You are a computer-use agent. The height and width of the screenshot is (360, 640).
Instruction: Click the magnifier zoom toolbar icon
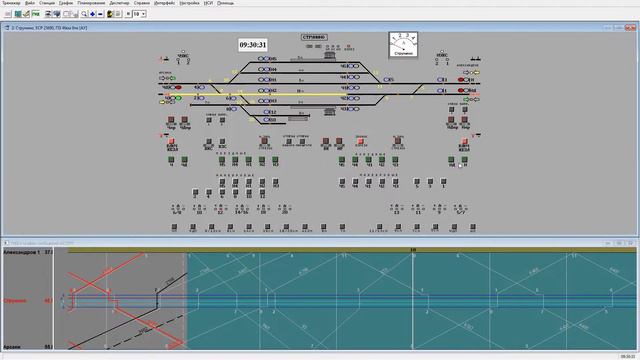[84, 14]
